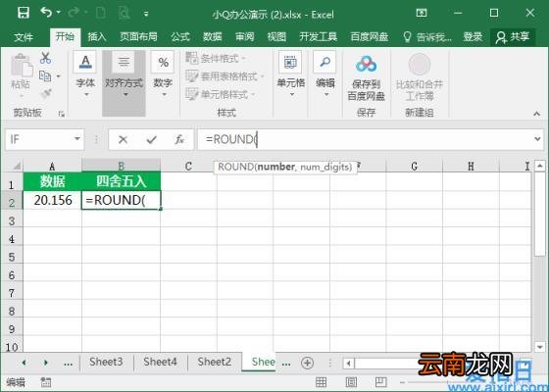The height and width of the screenshot is (392, 549).
Task: Collapse the ribbon with the up chevron
Action: coord(537,114)
